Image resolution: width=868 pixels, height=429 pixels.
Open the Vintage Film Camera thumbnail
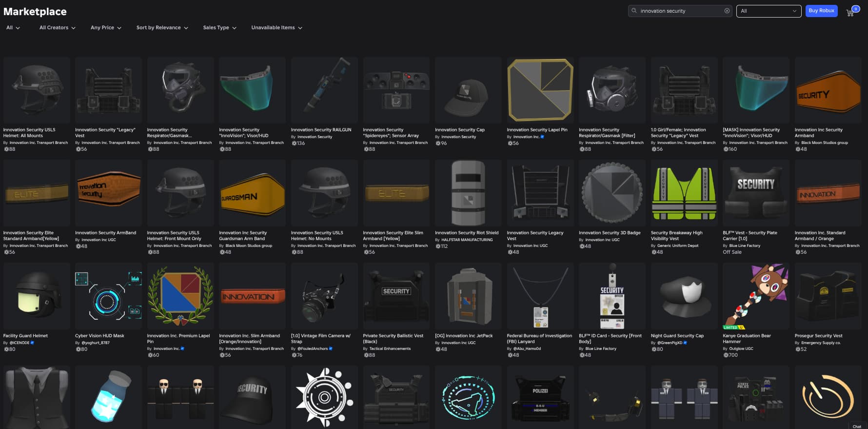(324, 296)
